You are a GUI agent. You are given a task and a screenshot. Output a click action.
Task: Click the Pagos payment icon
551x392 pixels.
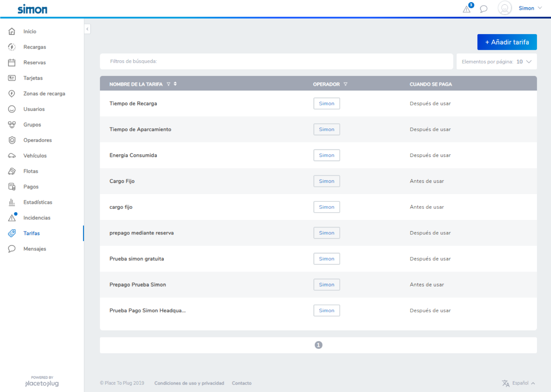[x=12, y=187]
